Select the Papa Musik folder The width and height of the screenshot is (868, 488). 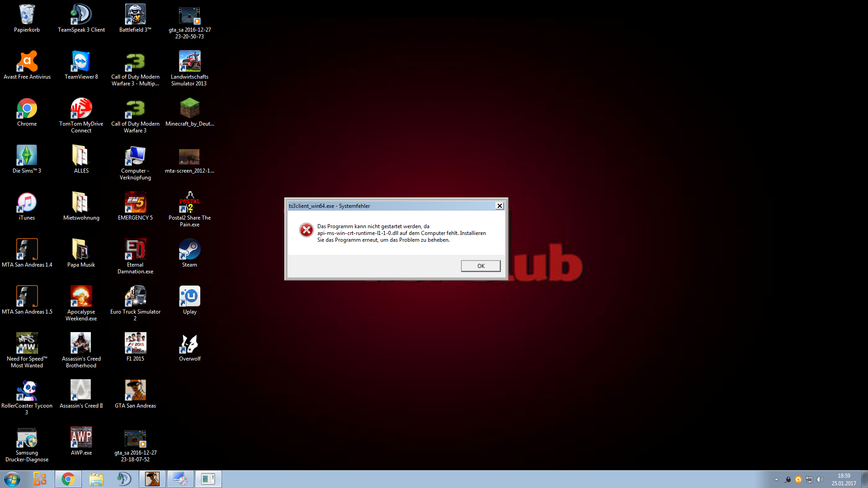(81, 253)
